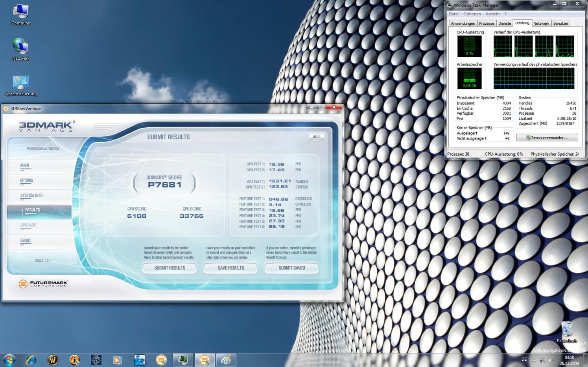Viewport: 588px width, 367px height.
Task: Click the Transformers mask taskbar icon
Action: click(96, 360)
